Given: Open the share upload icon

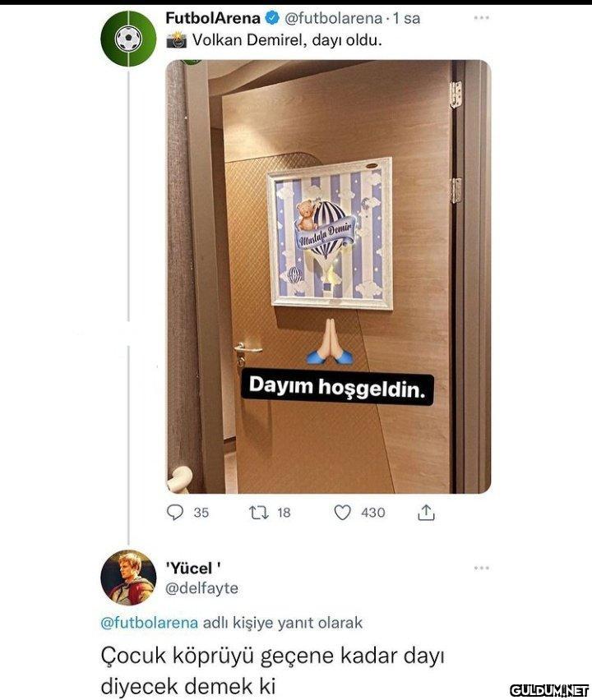Looking at the screenshot, I should point(426,513).
